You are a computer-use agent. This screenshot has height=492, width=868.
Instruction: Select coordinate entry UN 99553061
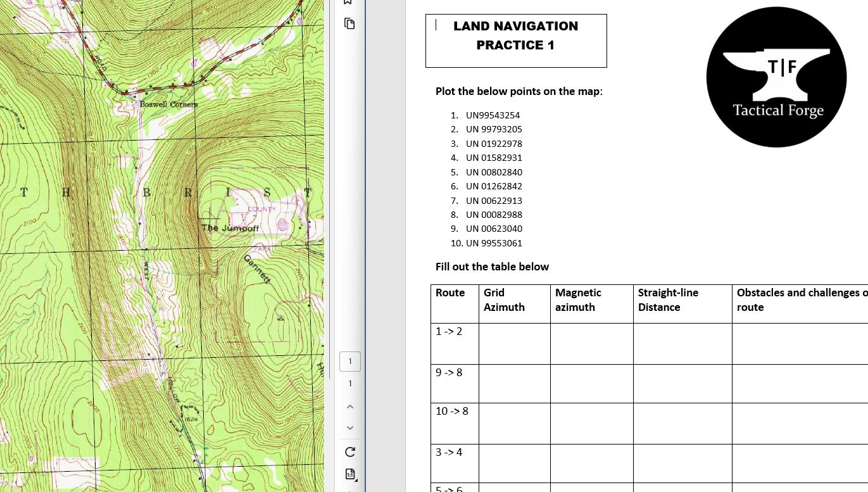click(494, 243)
